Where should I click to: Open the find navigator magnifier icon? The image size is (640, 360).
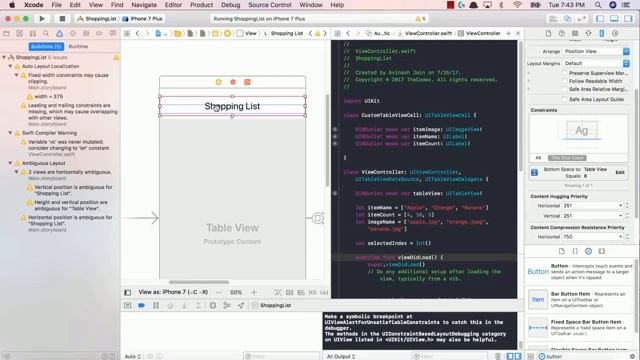(46, 33)
